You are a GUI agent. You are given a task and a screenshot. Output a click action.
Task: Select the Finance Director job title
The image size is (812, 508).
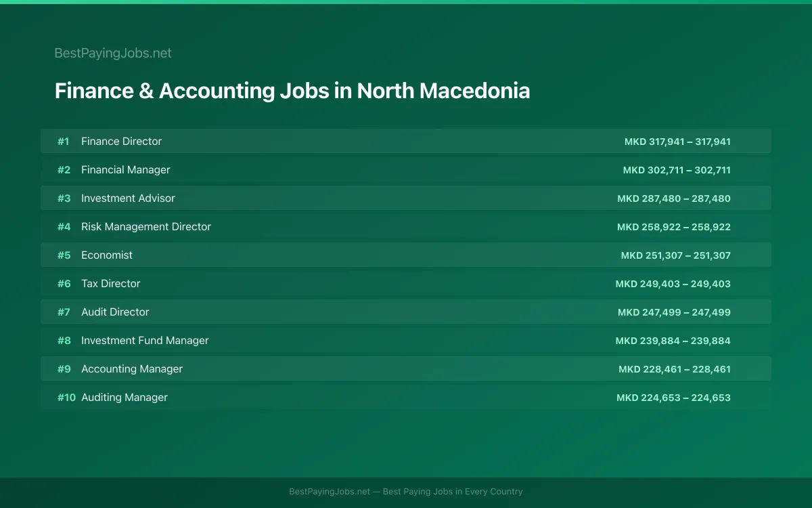click(x=121, y=141)
